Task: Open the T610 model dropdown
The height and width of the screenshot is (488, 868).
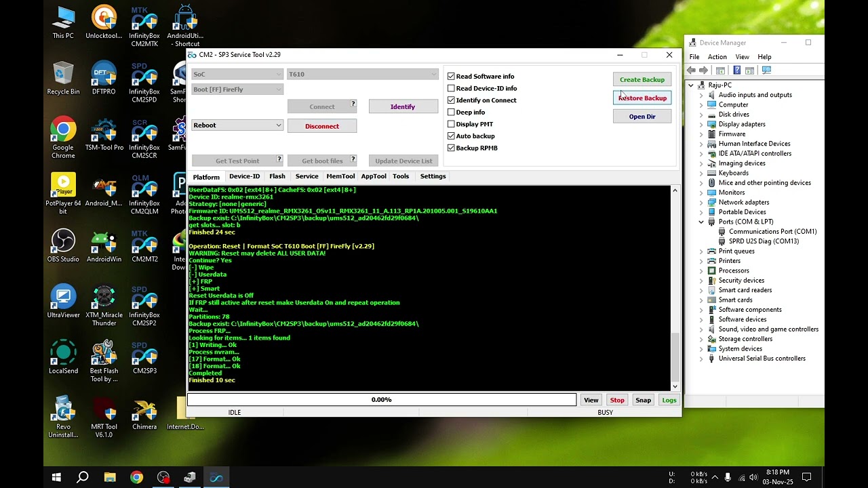Action: 363,74
